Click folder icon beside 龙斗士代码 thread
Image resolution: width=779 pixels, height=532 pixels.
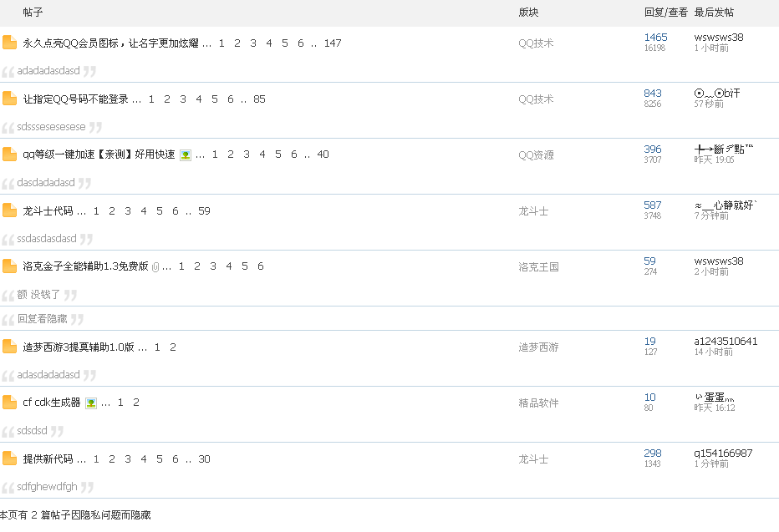click(9, 210)
